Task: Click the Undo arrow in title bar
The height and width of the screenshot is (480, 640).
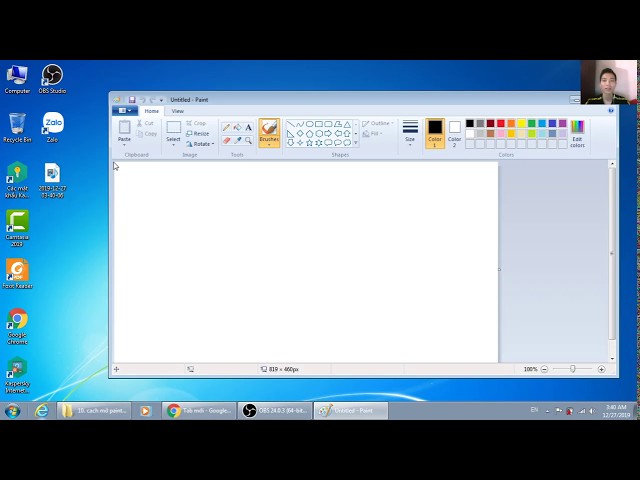Action: tap(142, 100)
